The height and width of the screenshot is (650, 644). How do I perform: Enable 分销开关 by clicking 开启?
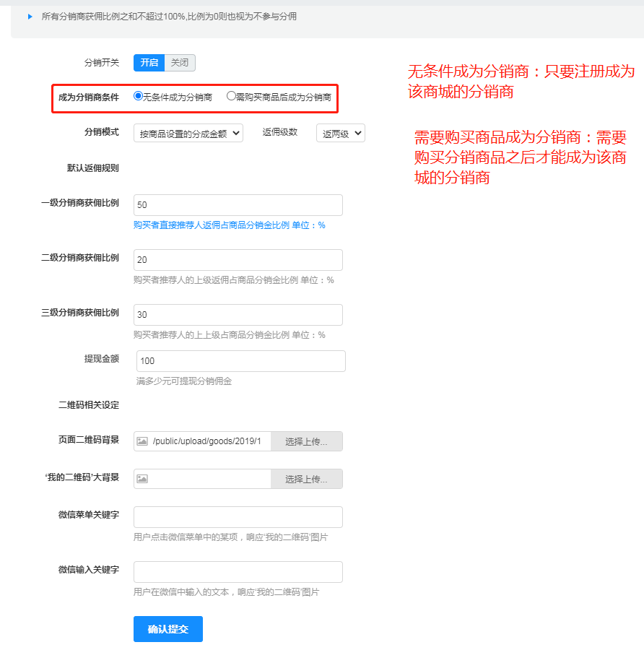pyautogui.click(x=149, y=63)
